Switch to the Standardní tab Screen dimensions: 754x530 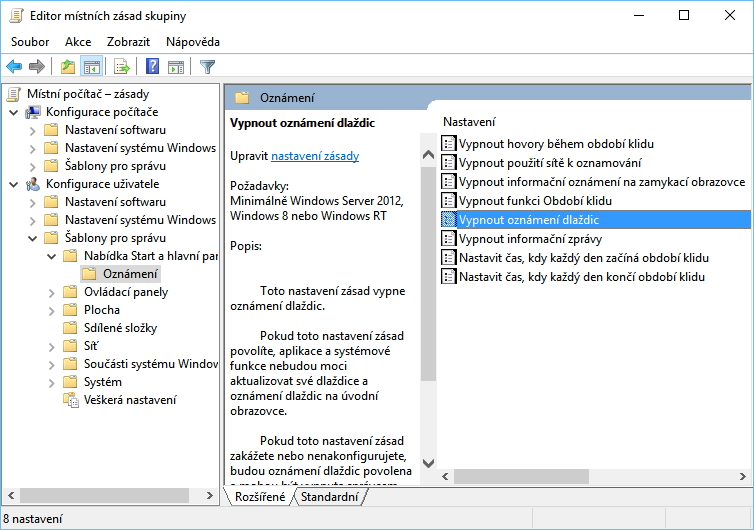[x=329, y=497]
